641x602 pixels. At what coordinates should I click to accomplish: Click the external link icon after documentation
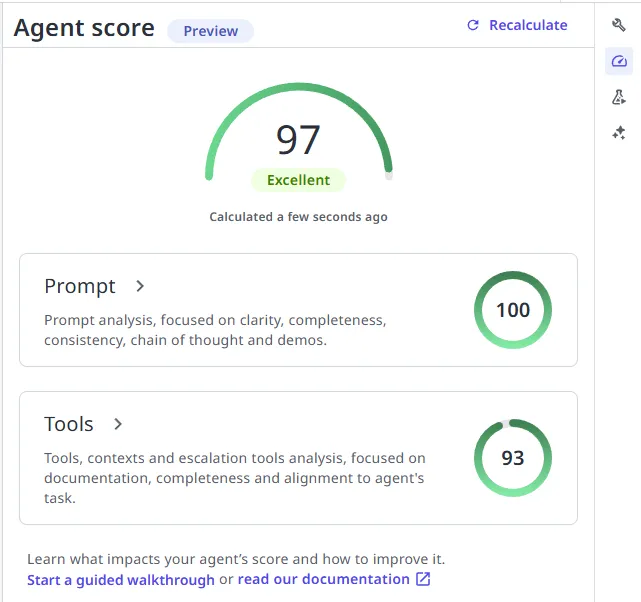click(423, 579)
